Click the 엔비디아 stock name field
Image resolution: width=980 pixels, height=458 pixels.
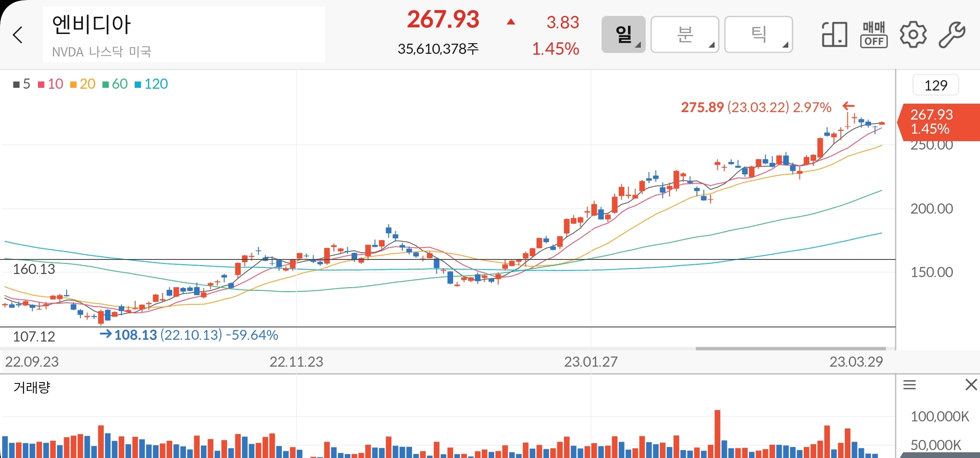184,34
